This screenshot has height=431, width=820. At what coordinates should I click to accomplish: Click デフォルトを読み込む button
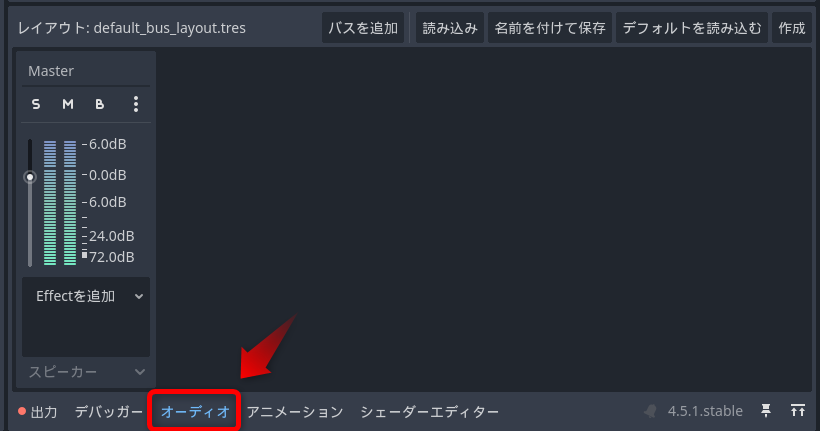[692, 28]
